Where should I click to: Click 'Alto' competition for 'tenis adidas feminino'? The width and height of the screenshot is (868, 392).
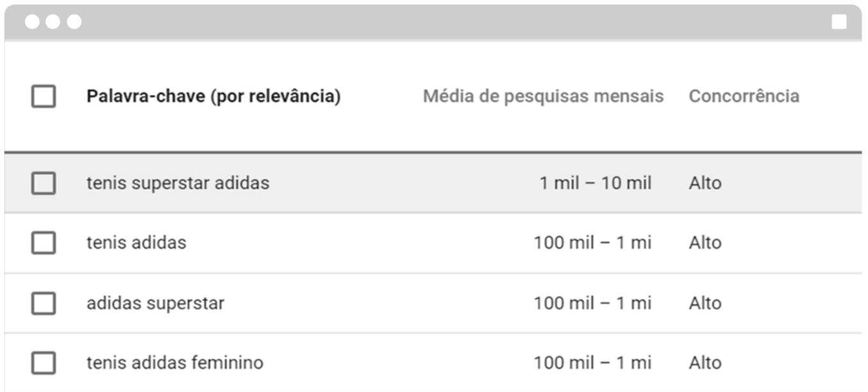pos(705,363)
